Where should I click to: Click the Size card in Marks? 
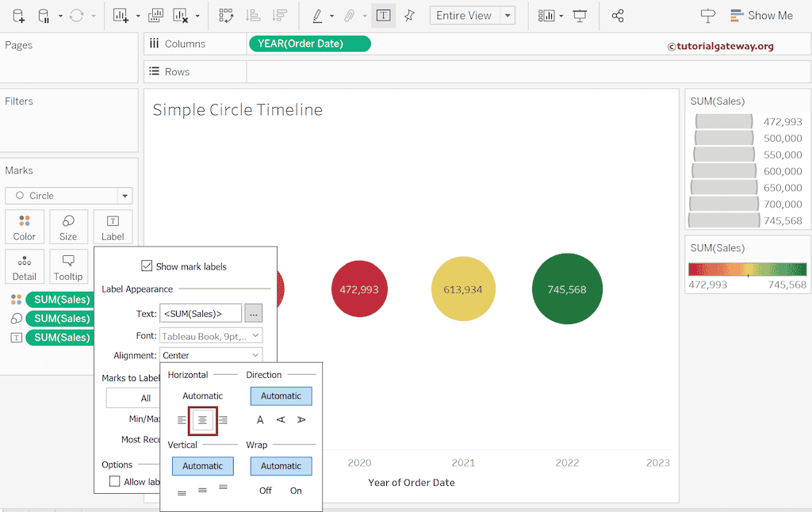tap(68, 227)
